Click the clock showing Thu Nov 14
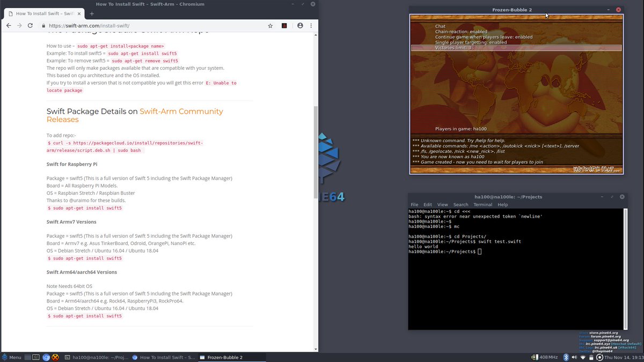The width and height of the screenshot is (644, 362). (624, 357)
